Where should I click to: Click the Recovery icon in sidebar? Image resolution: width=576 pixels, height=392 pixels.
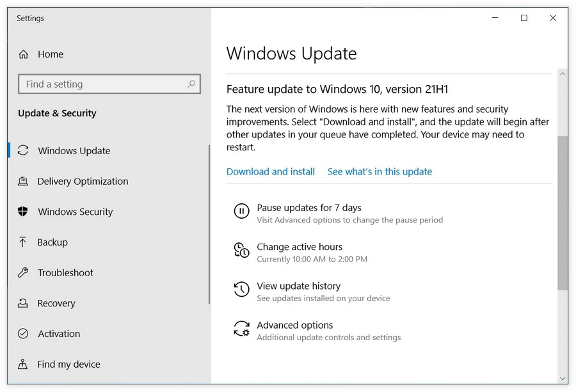tap(23, 303)
